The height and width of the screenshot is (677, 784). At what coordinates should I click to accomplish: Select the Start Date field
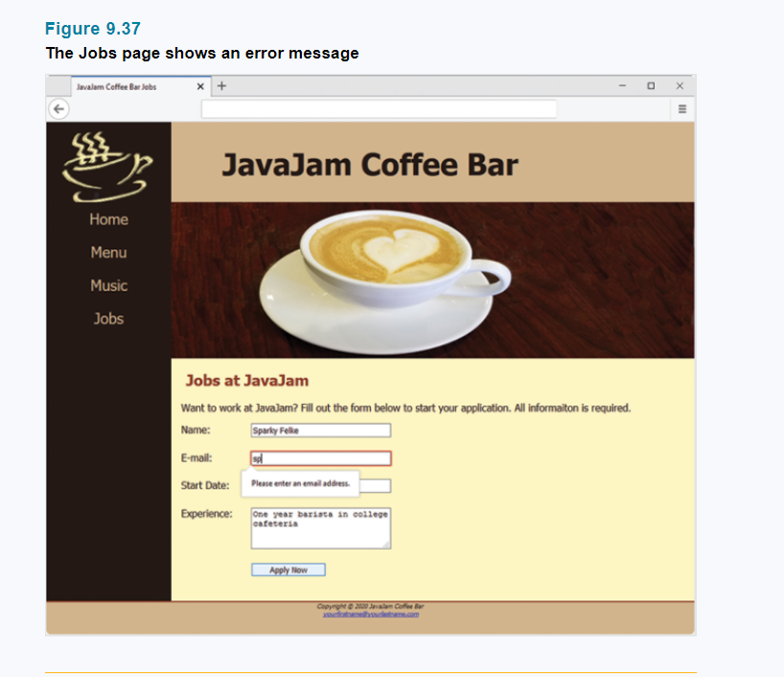[374, 484]
